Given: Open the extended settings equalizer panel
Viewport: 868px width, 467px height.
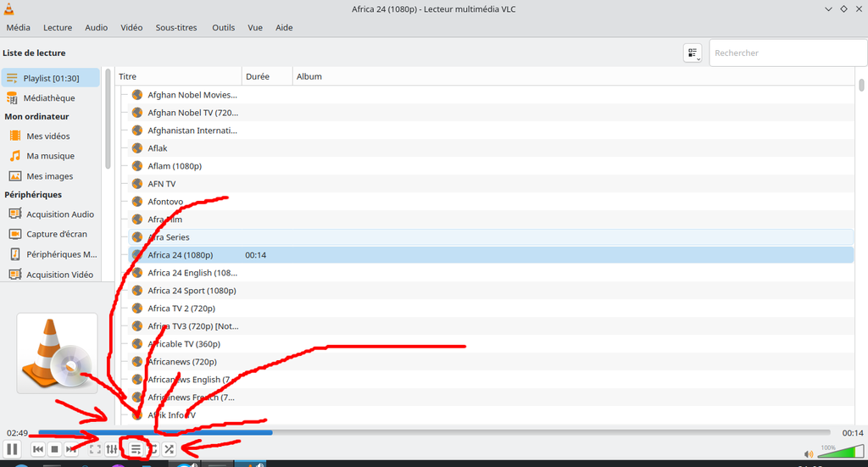Looking at the screenshot, I should click(x=112, y=449).
